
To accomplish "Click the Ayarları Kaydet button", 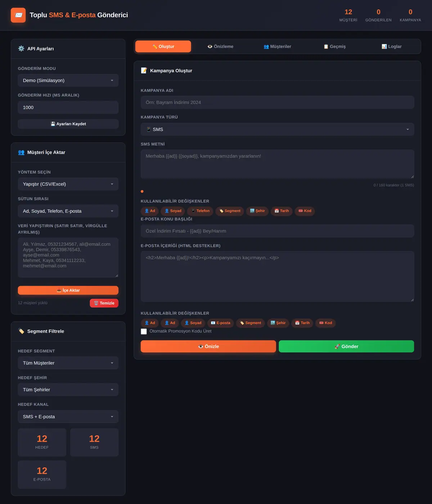I will tap(68, 124).
